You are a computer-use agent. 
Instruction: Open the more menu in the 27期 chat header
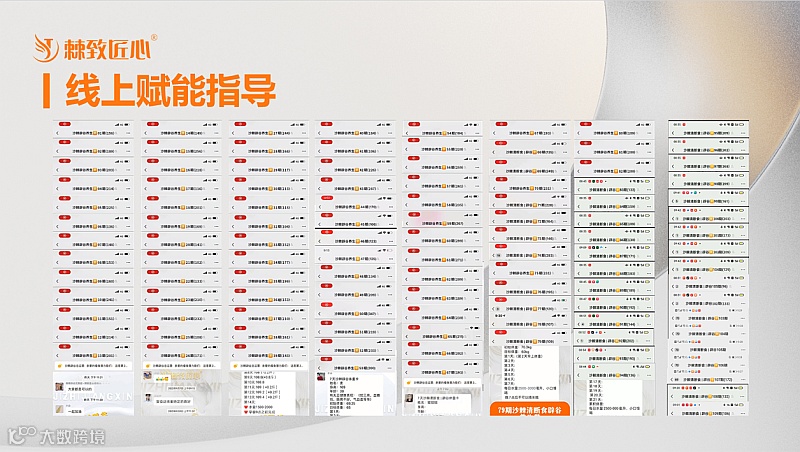(x=304, y=133)
